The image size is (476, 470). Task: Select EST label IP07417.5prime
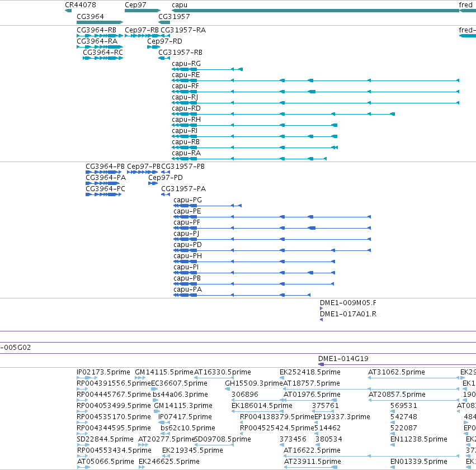point(185,417)
